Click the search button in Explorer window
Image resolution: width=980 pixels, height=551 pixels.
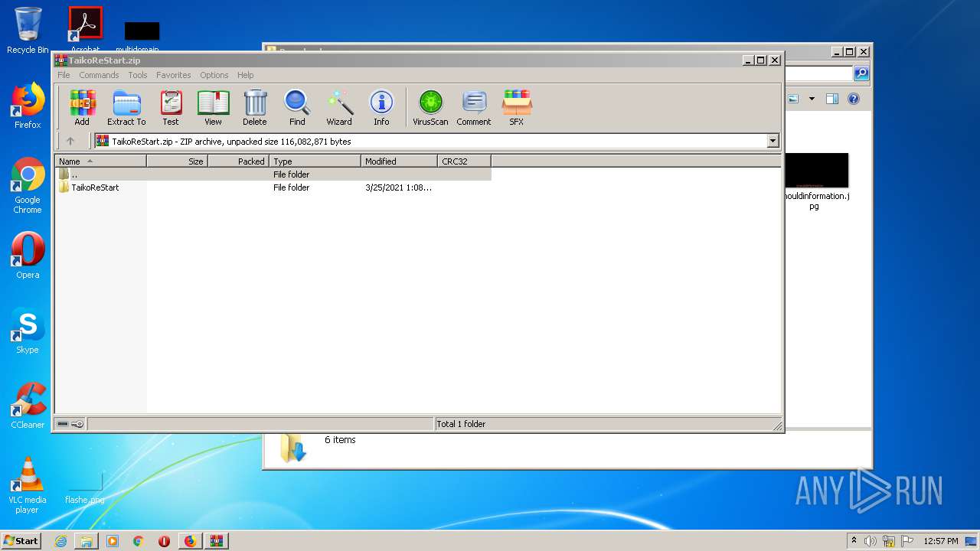[x=861, y=73]
